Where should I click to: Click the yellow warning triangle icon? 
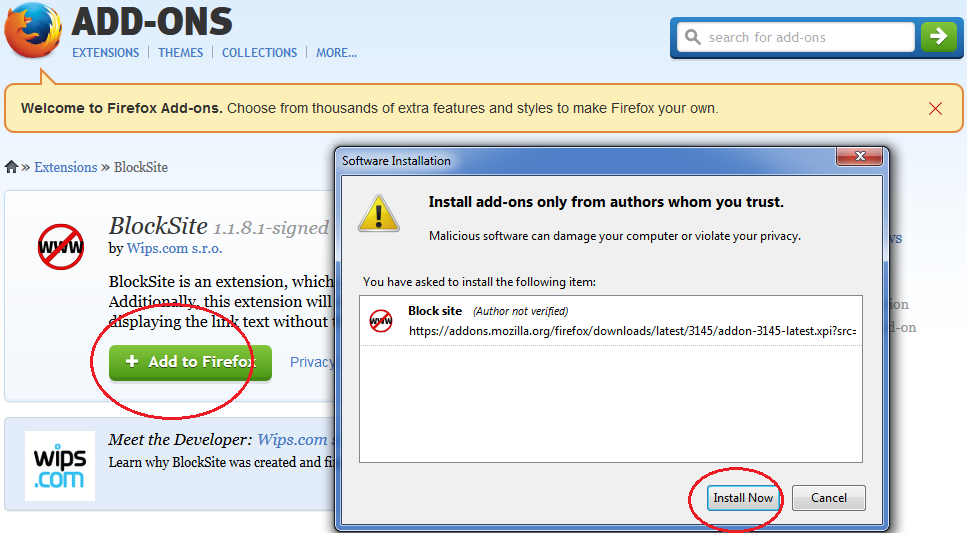tap(379, 213)
